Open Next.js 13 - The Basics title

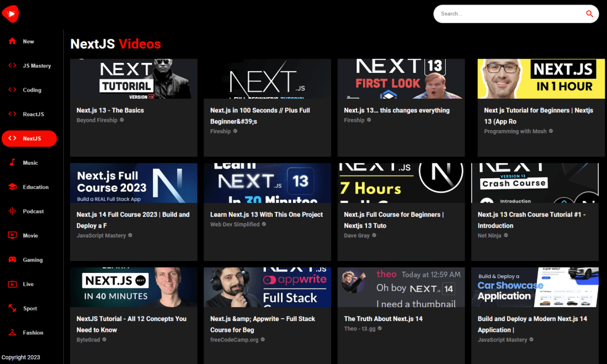pos(110,110)
